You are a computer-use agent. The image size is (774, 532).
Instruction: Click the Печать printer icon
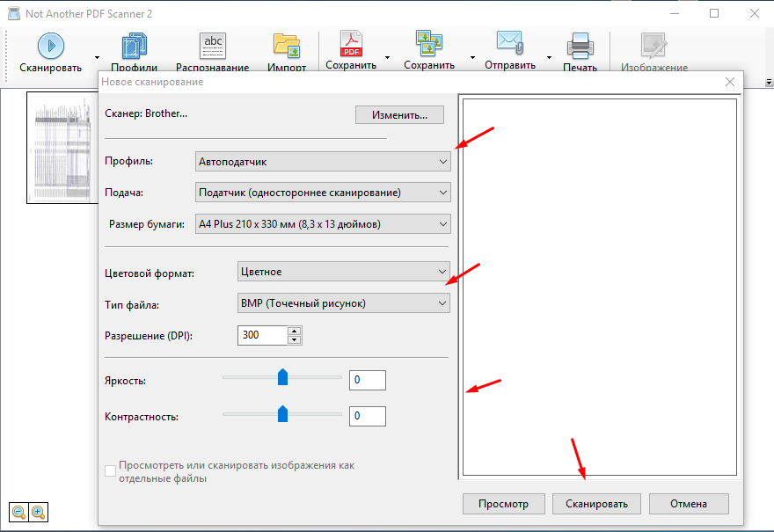point(580,46)
